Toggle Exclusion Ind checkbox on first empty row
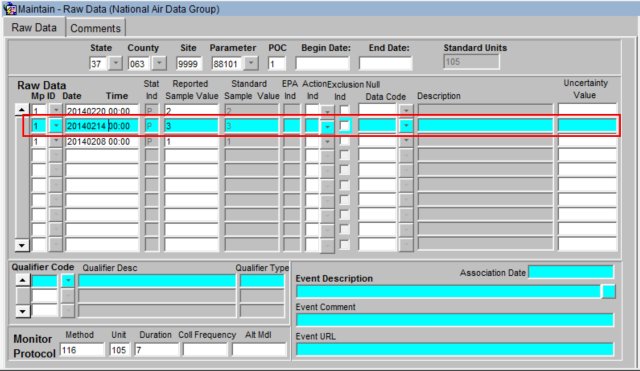Image resolution: width=640 pixels, height=371 pixels. (x=345, y=155)
